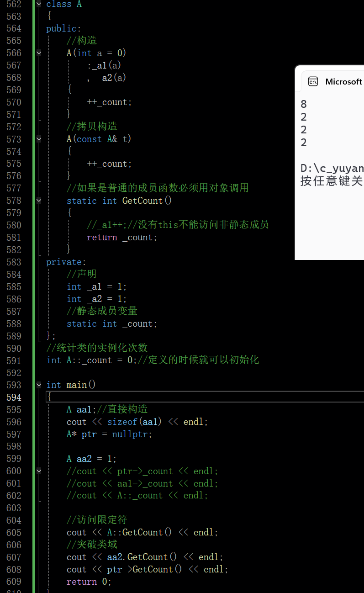Click the 'public:' access specifier
The height and width of the screenshot is (593, 364).
[x=64, y=28]
